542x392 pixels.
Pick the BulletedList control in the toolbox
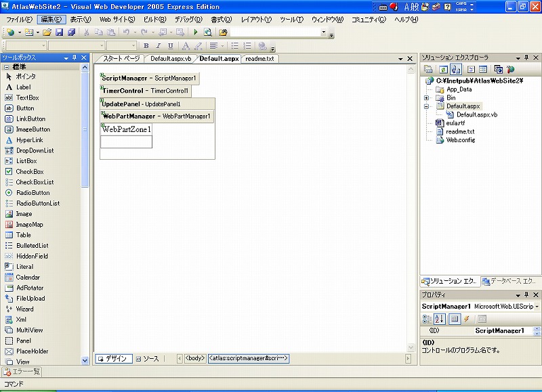click(27, 246)
